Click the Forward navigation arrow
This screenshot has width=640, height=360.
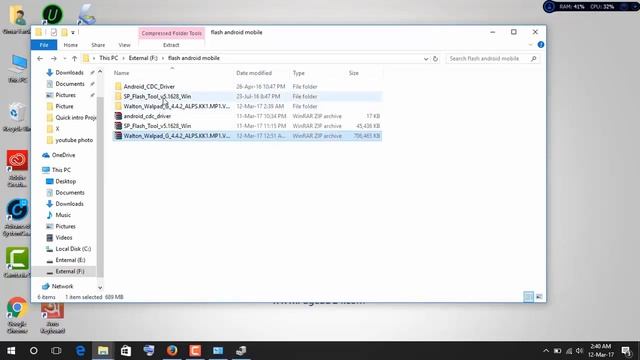[53, 58]
